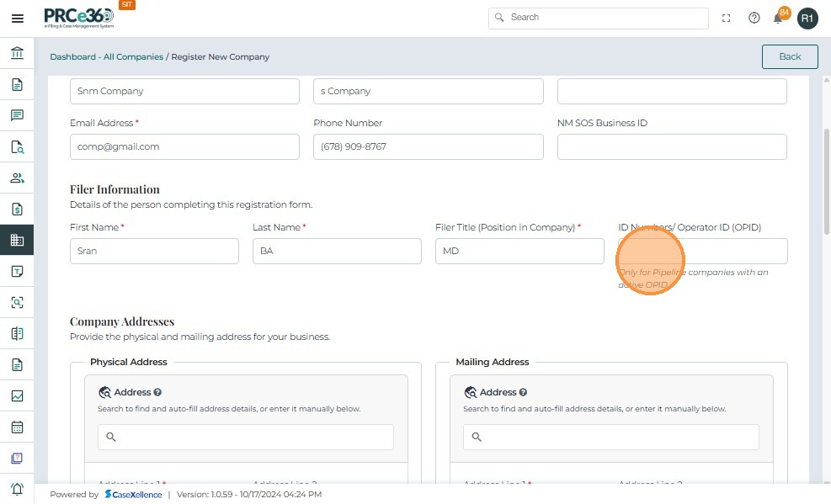
Task: Click the top Search field
Action: click(x=599, y=18)
